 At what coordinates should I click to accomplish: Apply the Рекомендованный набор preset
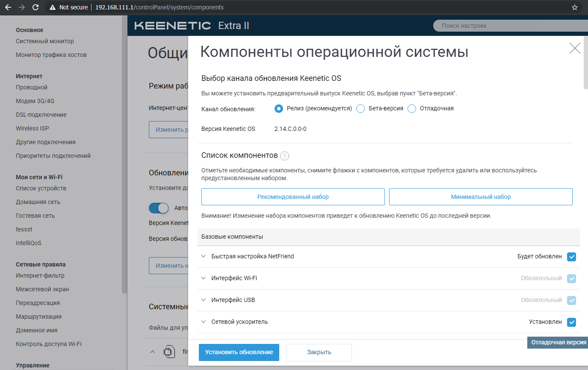tap(293, 197)
